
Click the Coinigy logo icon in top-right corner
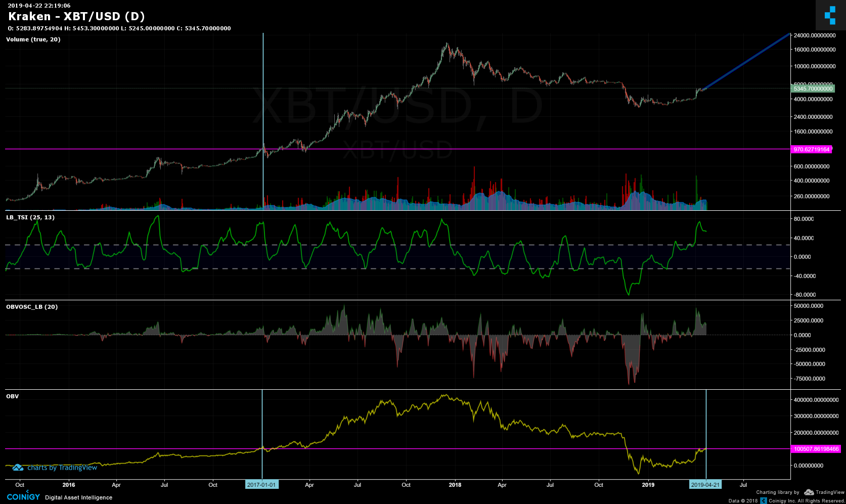point(831,16)
